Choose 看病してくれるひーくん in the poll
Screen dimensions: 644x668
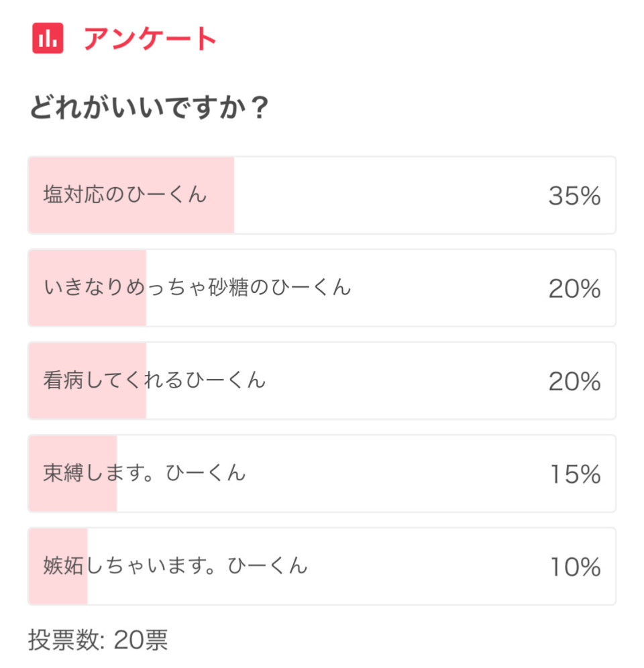[x=154, y=380]
